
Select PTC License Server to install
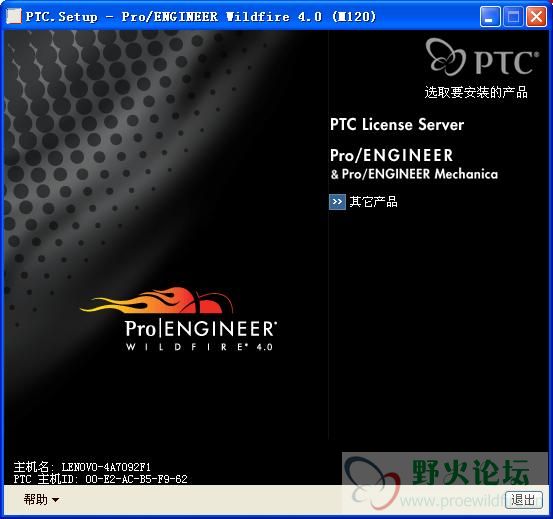[397, 125]
